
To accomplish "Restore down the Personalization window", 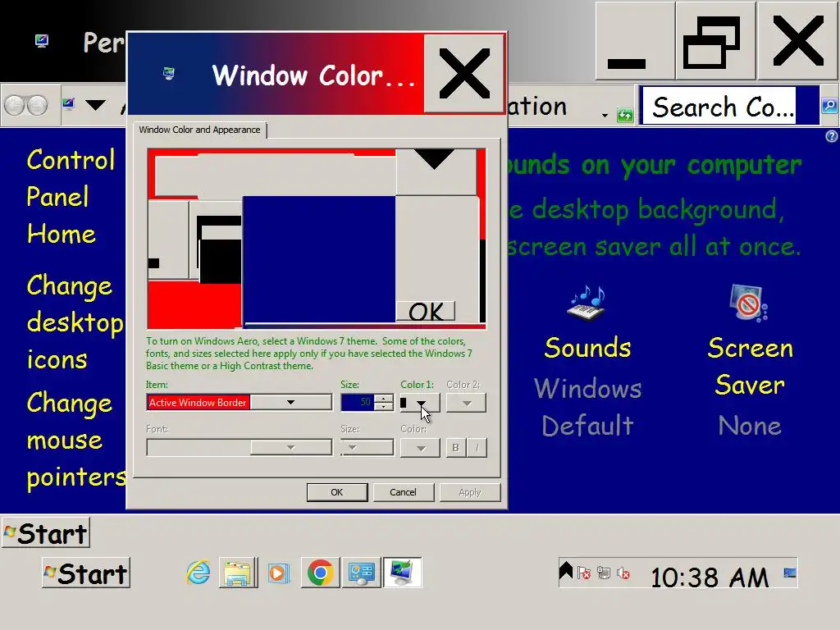I will point(715,41).
